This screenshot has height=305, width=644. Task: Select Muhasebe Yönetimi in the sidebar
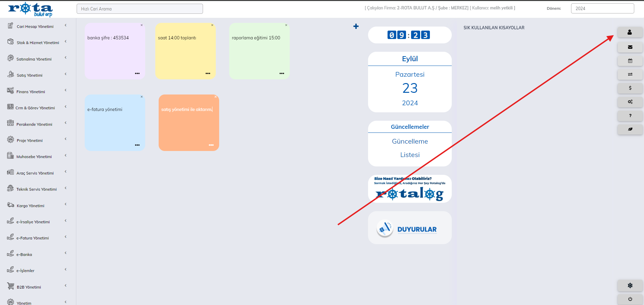[x=34, y=157]
